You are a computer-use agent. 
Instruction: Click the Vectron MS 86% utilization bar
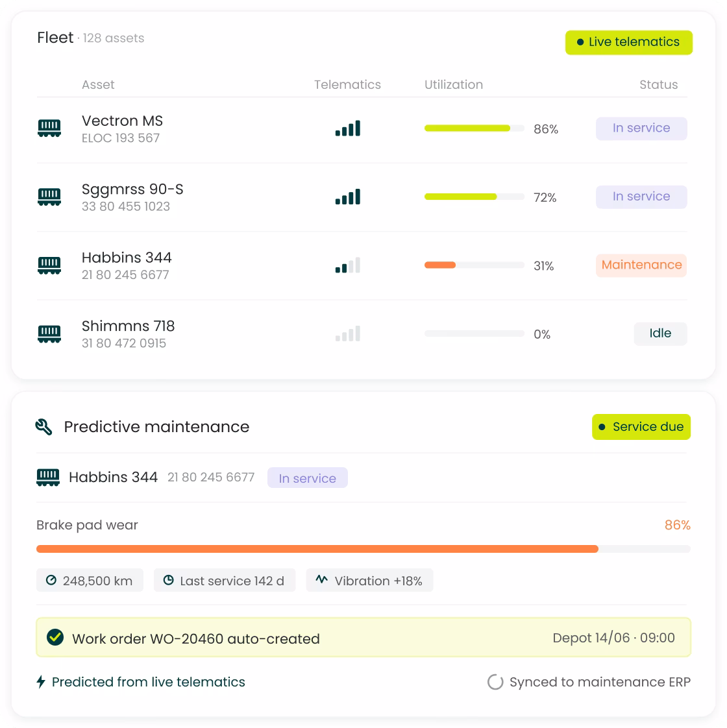click(x=474, y=128)
